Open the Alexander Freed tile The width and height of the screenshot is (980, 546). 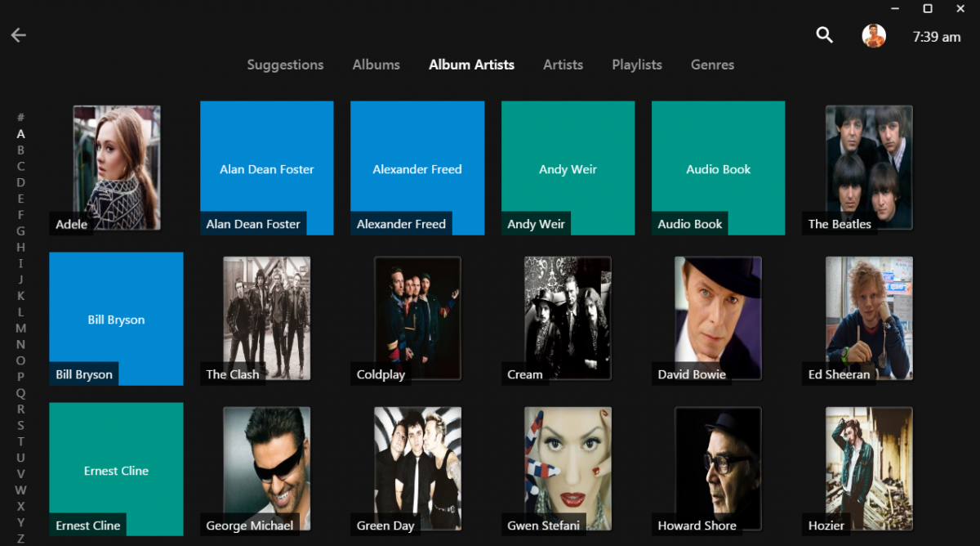point(417,168)
